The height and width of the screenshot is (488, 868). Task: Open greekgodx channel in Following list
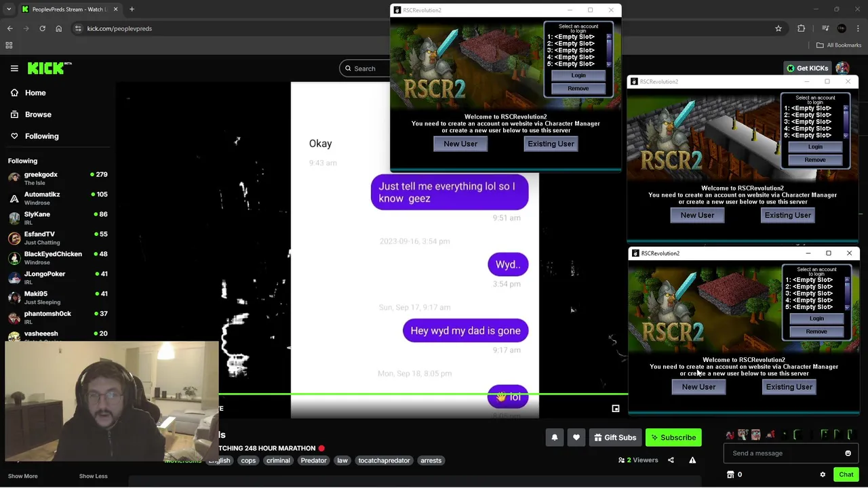58,178
